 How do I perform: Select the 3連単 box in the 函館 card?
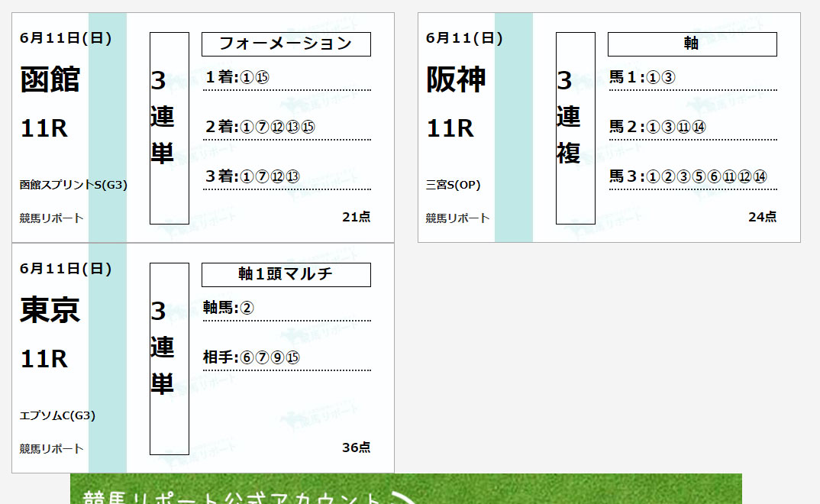169,128
